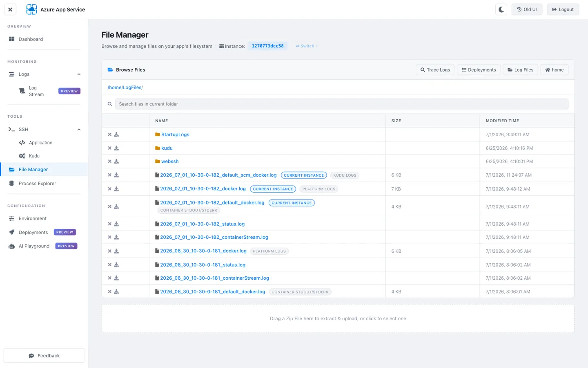Close the sidebar with the X button
The height and width of the screenshot is (368, 588).
click(x=10, y=9)
